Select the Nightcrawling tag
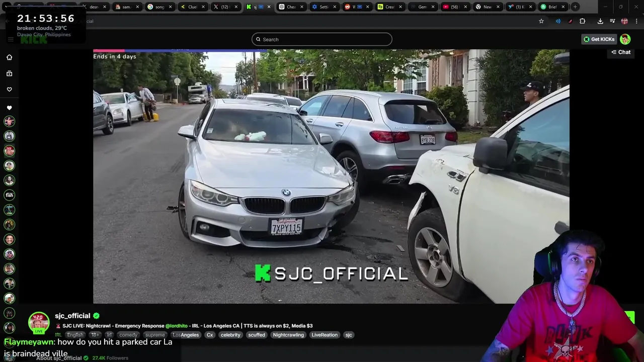644x362 pixels. tap(288, 335)
